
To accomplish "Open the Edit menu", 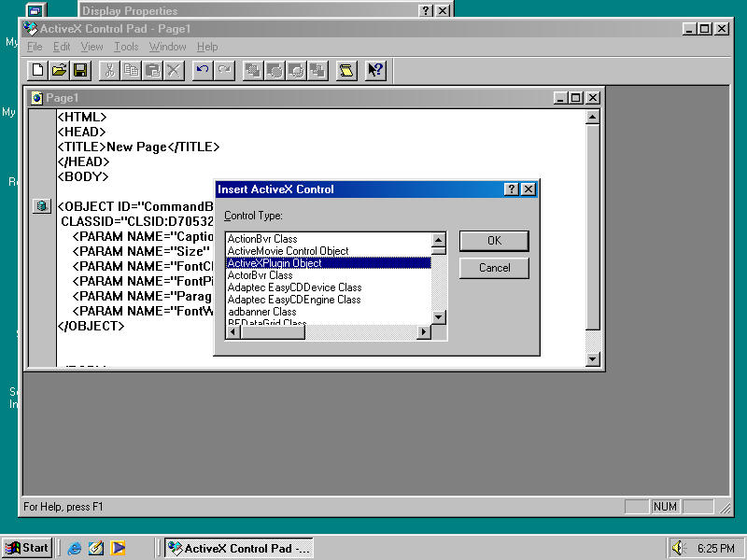I will click(x=62, y=47).
